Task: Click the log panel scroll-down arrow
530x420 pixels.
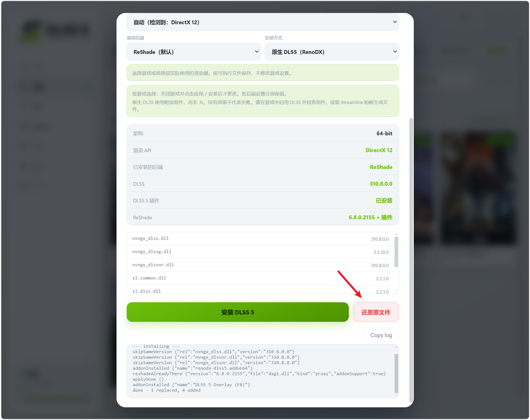Action: pyautogui.click(x=396, y=395)
